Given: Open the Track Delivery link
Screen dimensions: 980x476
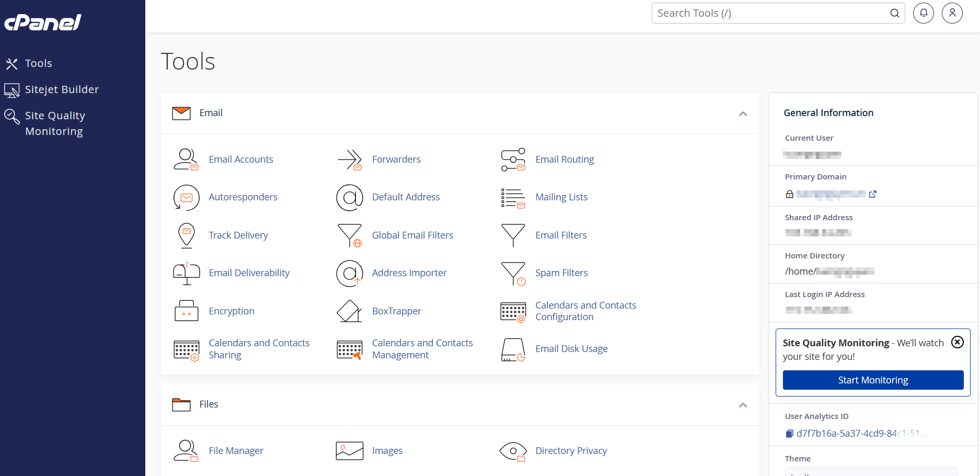Looking at the screenshot, I should click(x=238, y=235).
